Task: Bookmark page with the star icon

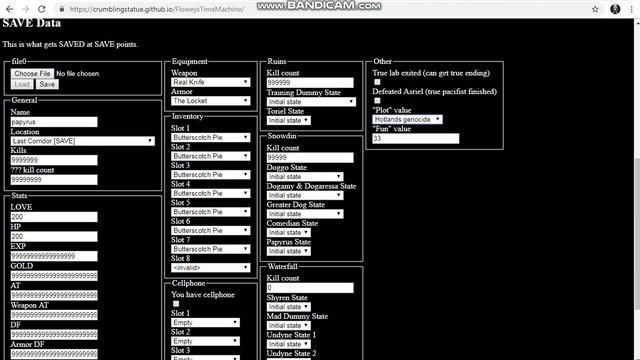Action: tap(595, 9)
